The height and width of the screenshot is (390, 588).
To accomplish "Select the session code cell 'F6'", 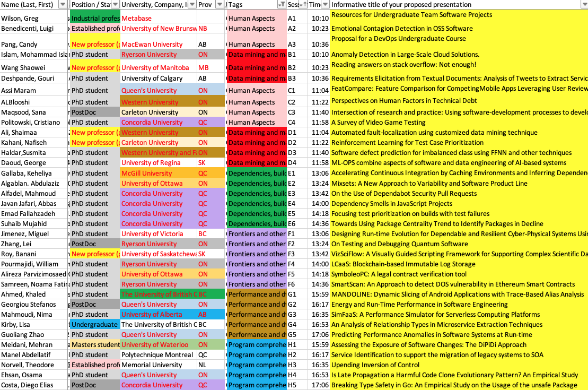I will tap(297, 284).
